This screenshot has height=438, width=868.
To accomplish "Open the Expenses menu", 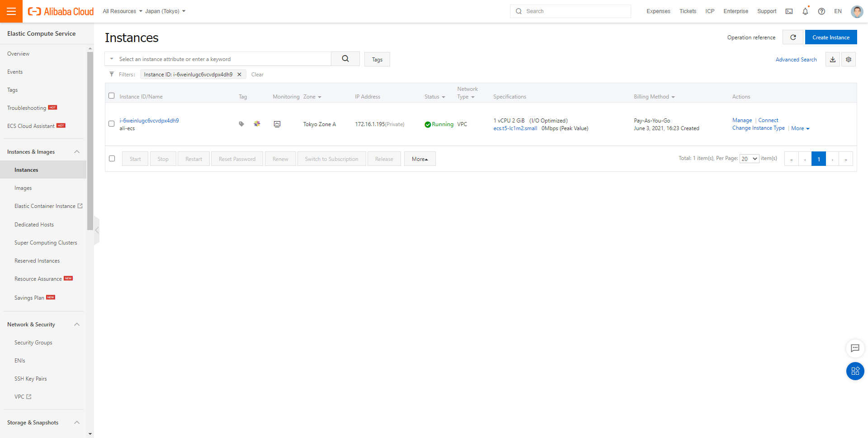I will [x=658, y=11].
